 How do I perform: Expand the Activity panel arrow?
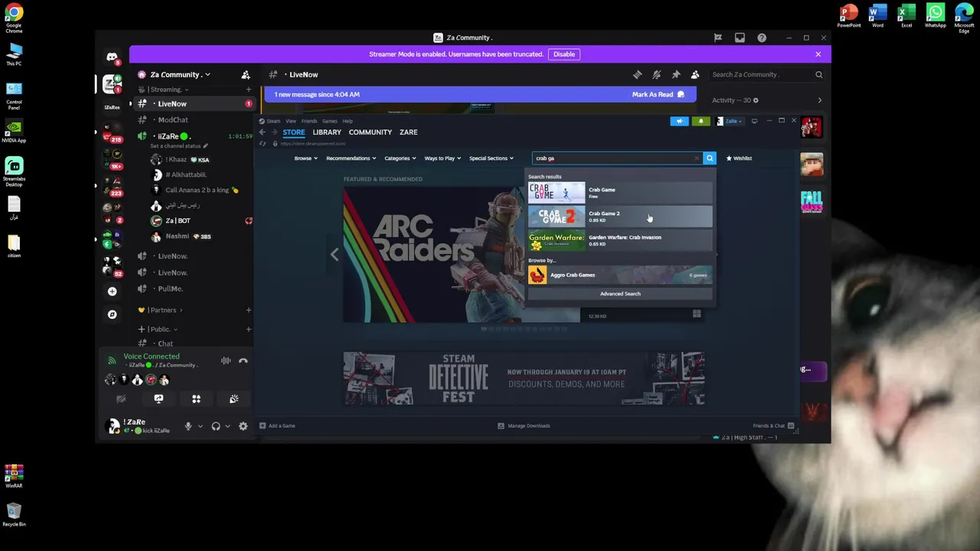(819, 100)
